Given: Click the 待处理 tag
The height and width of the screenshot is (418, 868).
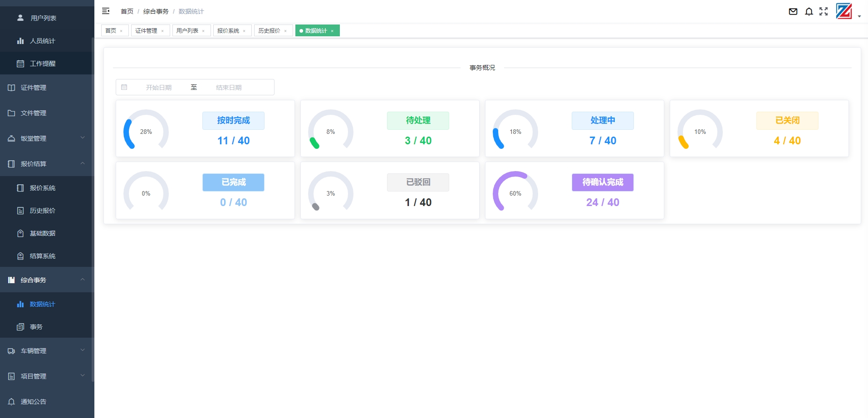Looking at the screenshot, I should click(x=418, y=120).
